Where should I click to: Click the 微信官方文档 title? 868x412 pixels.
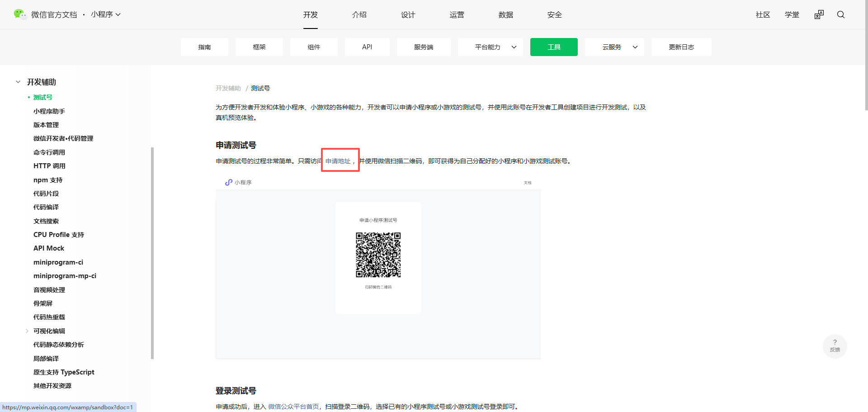(54, 14)
